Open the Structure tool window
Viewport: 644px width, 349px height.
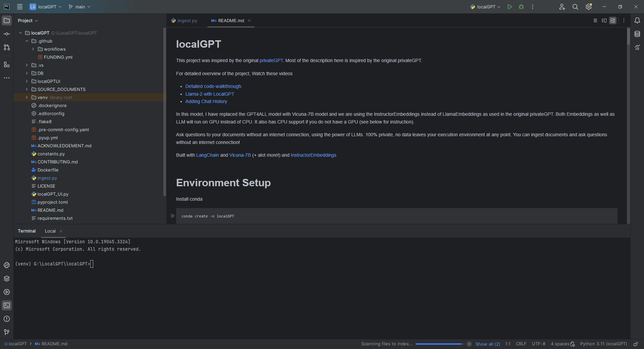(x=7, y=64)
